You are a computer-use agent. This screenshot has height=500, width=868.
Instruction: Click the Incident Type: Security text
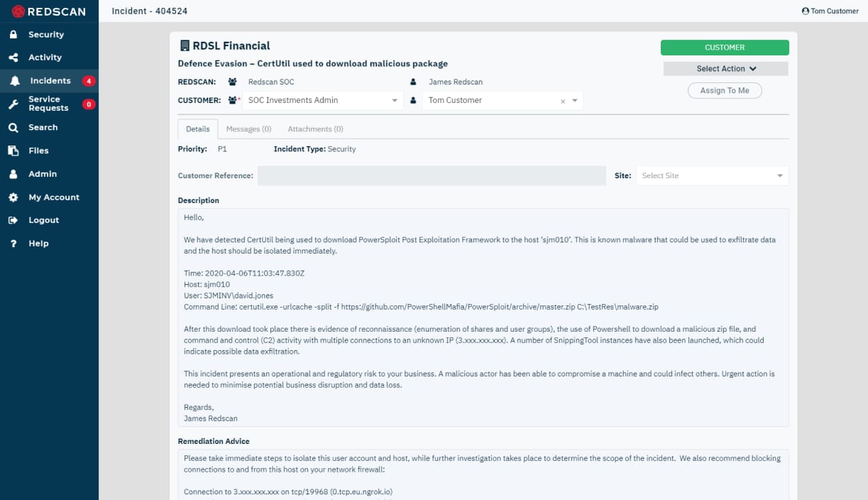coord(314,149)
